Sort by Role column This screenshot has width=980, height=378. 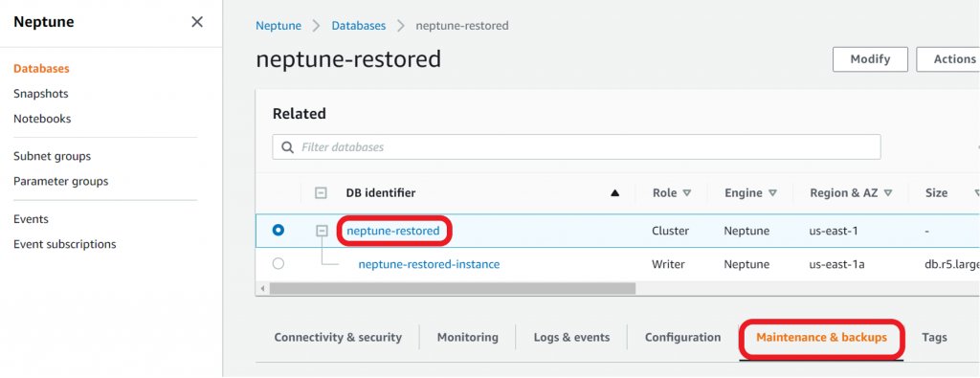coord(671,193)
